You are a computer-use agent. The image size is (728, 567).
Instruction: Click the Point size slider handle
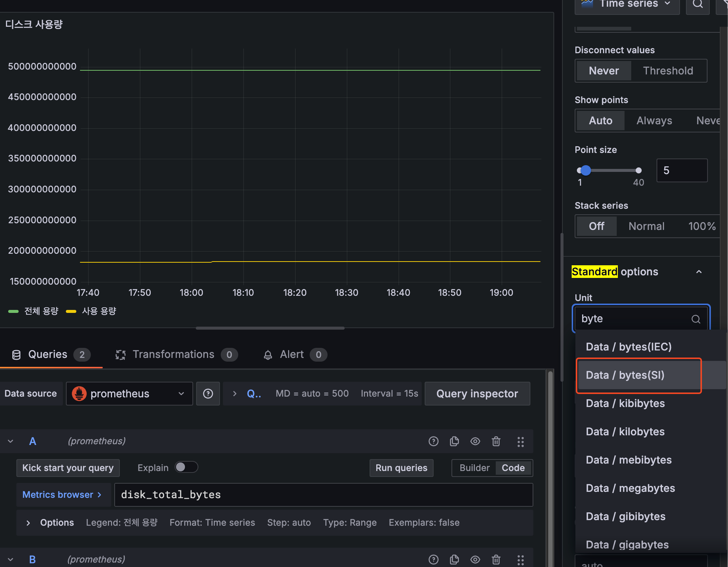[x=586, y=170]
